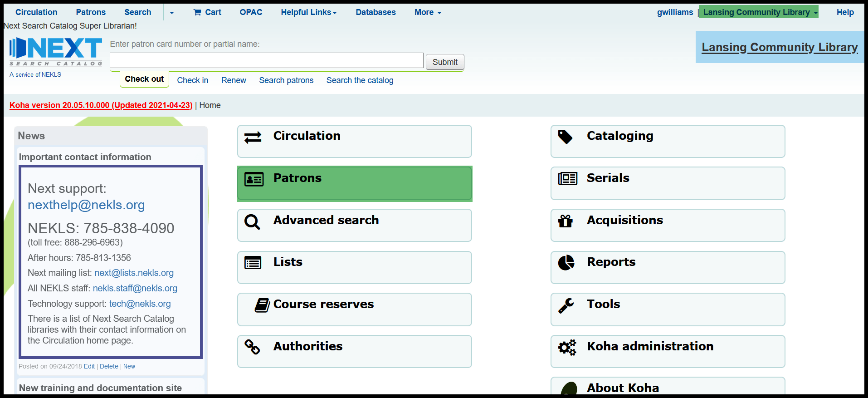Email nexthelp@nekls.org support link
Image resolution: width=868 pixels, height=398 pixels.
[86, 205]
